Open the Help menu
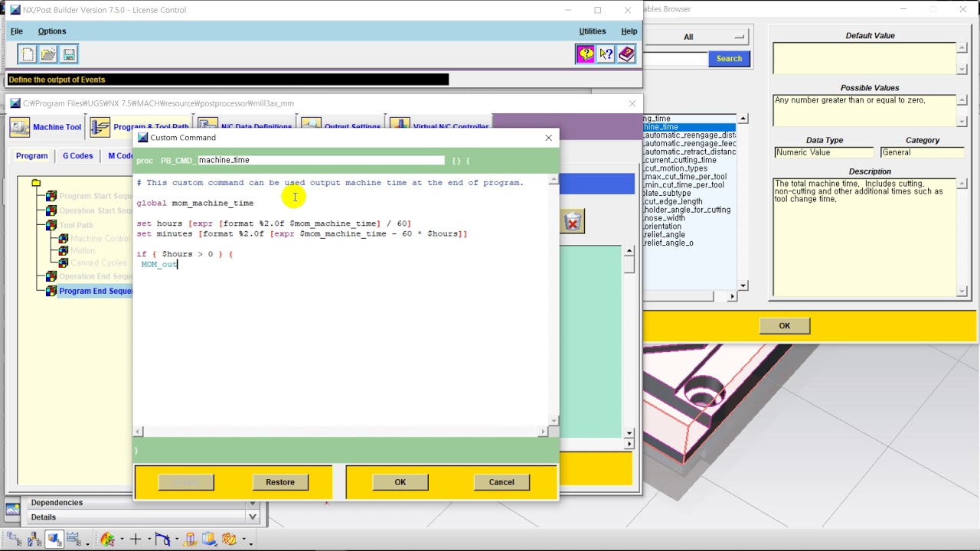980x551 pixels. coord(629,31)
